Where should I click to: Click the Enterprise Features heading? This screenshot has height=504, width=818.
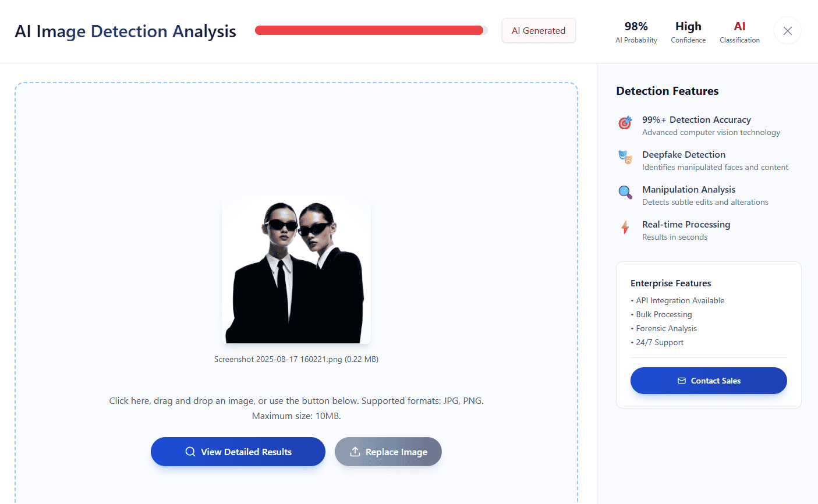671,283
